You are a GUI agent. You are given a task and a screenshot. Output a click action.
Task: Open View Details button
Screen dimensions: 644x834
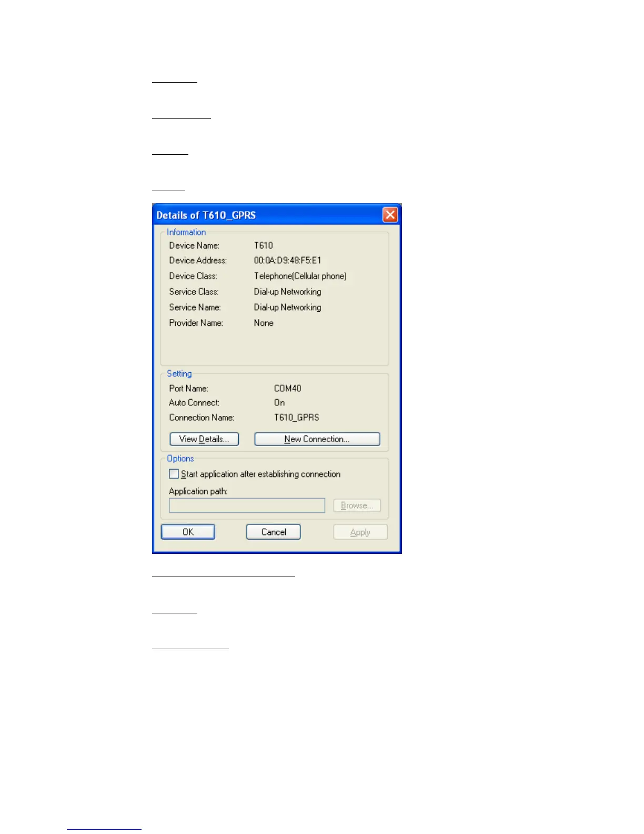tap(204, 439)
